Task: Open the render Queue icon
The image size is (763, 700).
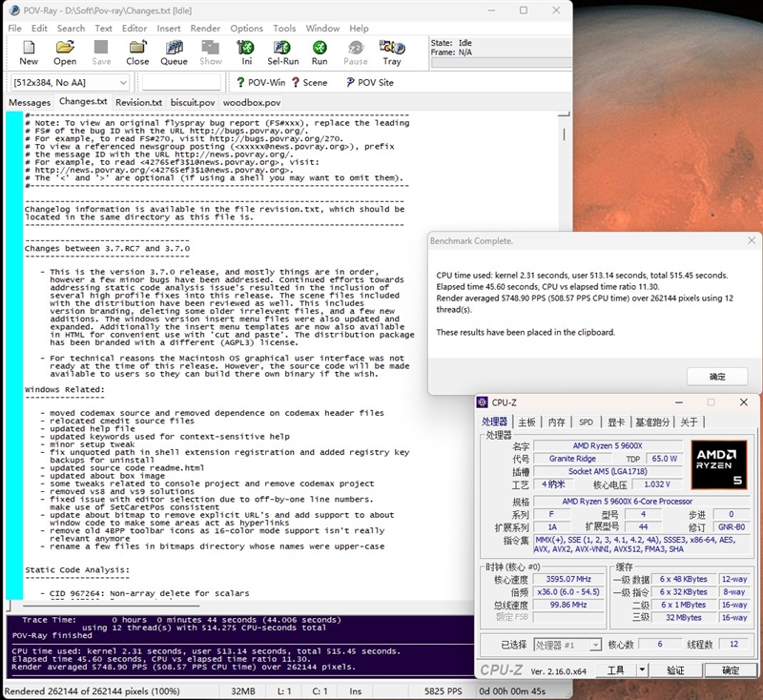Action: tap(174, 51)
